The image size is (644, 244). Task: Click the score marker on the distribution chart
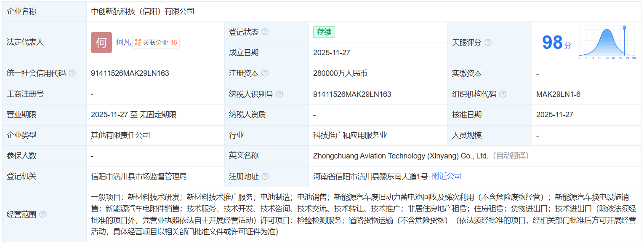tap(624, 28)
